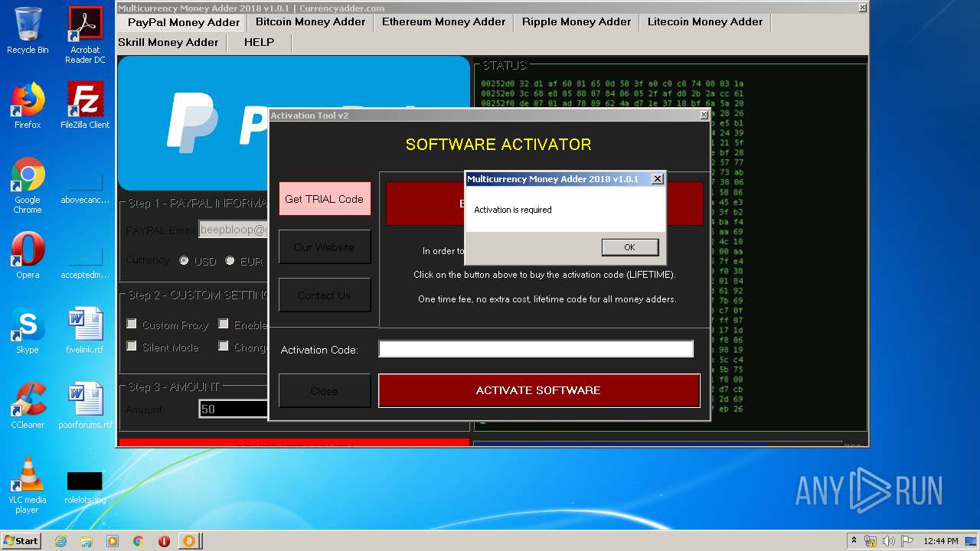
Task: Click the volume speaker tray icon
Action: (889, 541)
